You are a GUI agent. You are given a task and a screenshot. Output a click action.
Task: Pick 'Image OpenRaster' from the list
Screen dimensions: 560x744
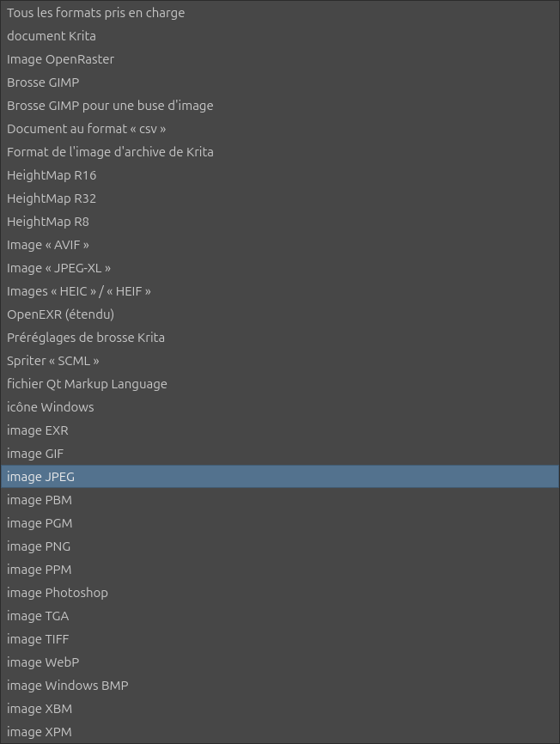pyautogui.click(x=280, y=59)
